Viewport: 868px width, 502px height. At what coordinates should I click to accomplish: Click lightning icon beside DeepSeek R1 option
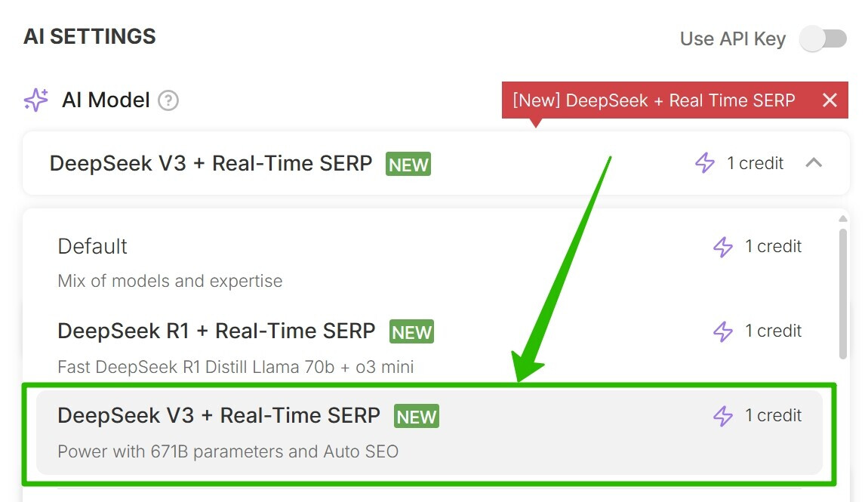point(723,331)
